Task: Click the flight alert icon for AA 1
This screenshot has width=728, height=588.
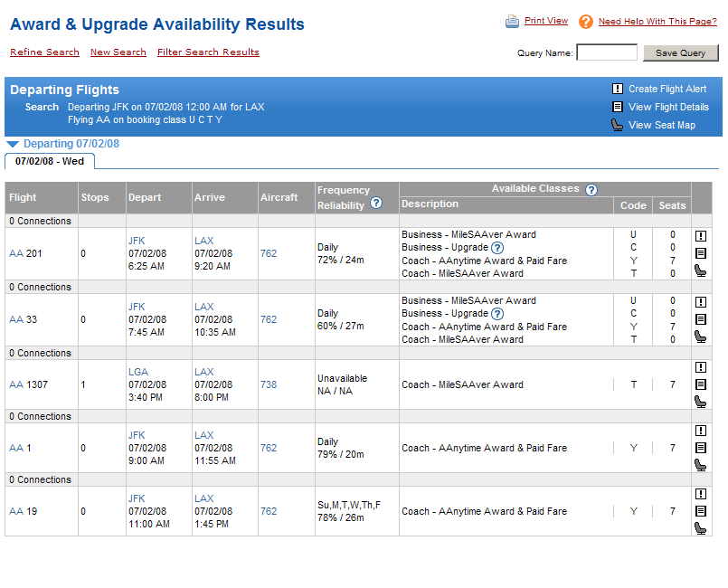Action: [x=701, y=431]
